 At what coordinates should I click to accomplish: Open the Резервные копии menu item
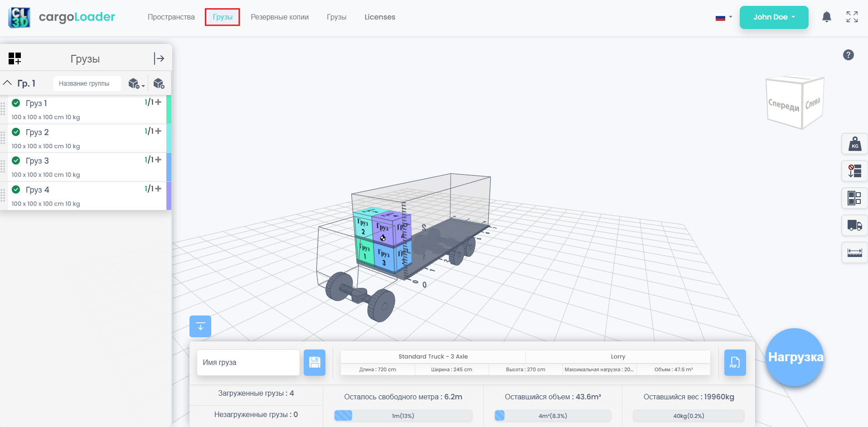tap(280, 17)
